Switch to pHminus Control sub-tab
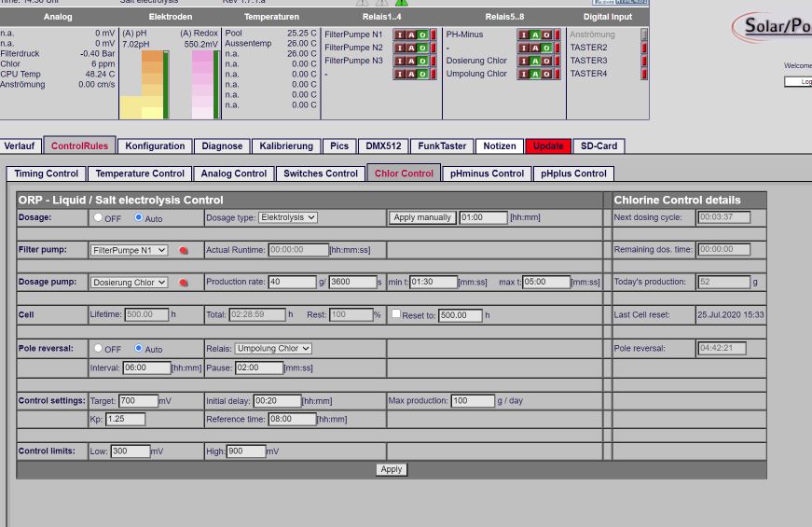Screen dimensions: 812x527 pyautogui.click(x=487, y=173)
